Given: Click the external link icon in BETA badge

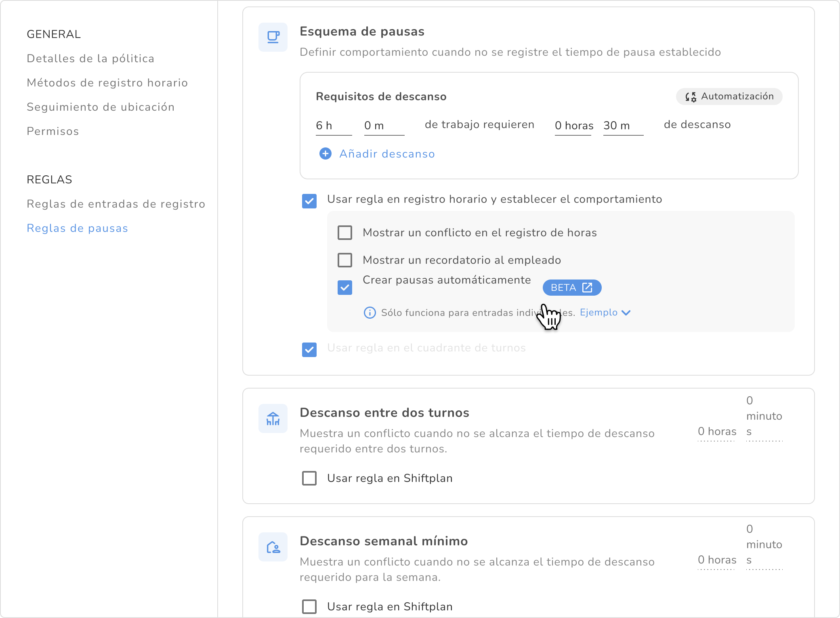Looking at the screenshot, I should pyautogui.click(x=587, y=288).
